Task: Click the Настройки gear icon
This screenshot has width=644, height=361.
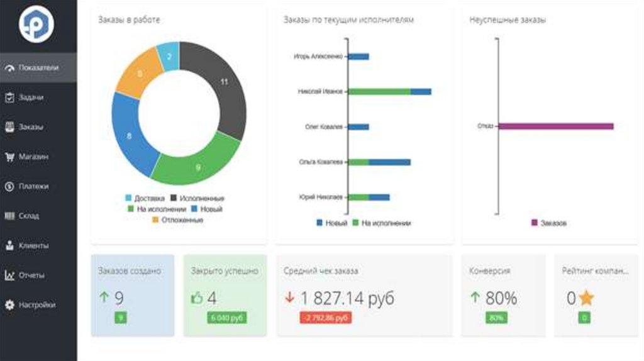Action: tap(9, 305)
